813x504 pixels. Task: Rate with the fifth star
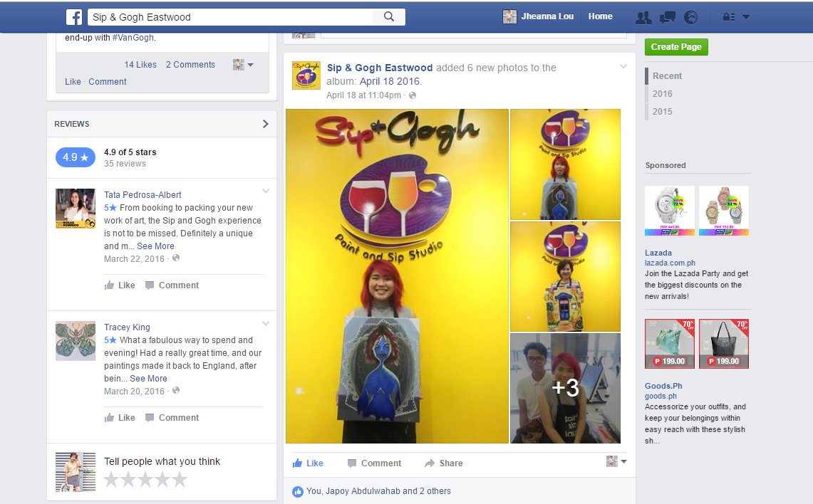tap(180, 480)
